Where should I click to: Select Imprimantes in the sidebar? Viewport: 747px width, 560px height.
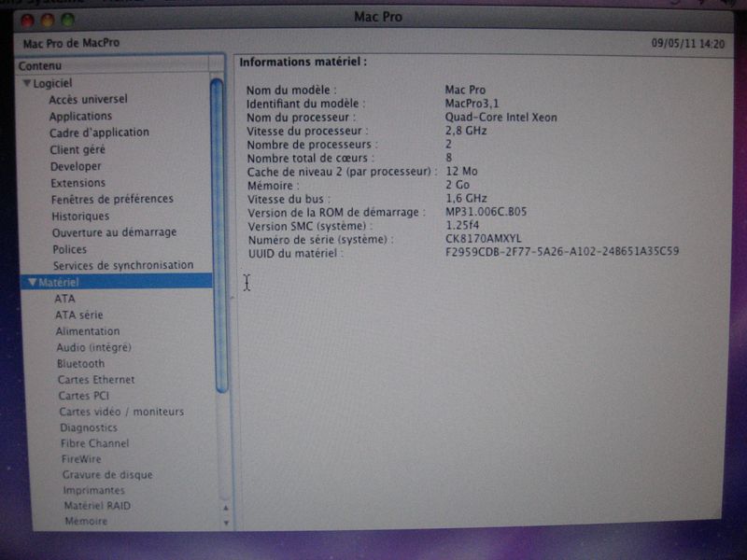point(94,490)
